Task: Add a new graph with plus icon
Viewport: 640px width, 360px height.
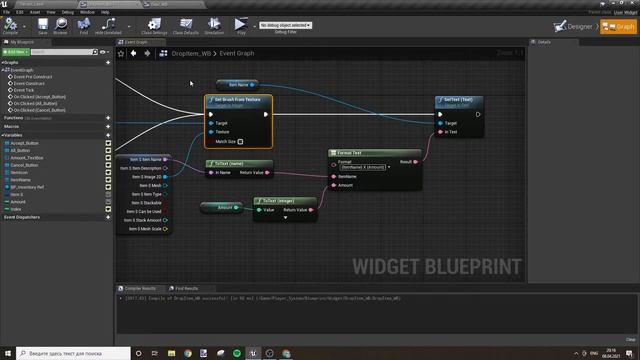Action: pos(108,62)
